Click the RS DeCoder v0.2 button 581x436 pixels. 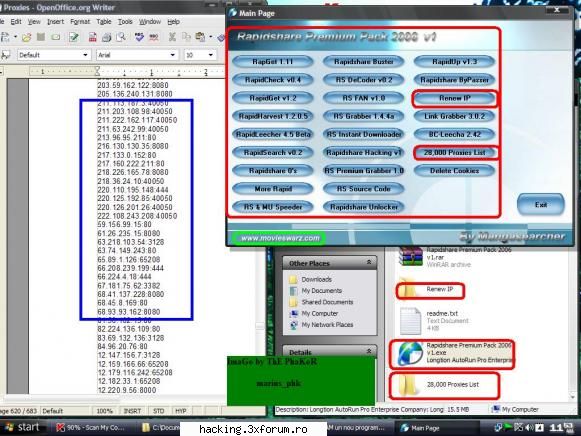(x=363, y=80)
